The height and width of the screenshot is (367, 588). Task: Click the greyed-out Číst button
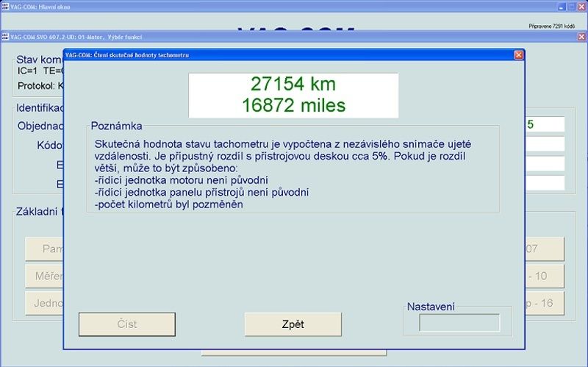126,324
